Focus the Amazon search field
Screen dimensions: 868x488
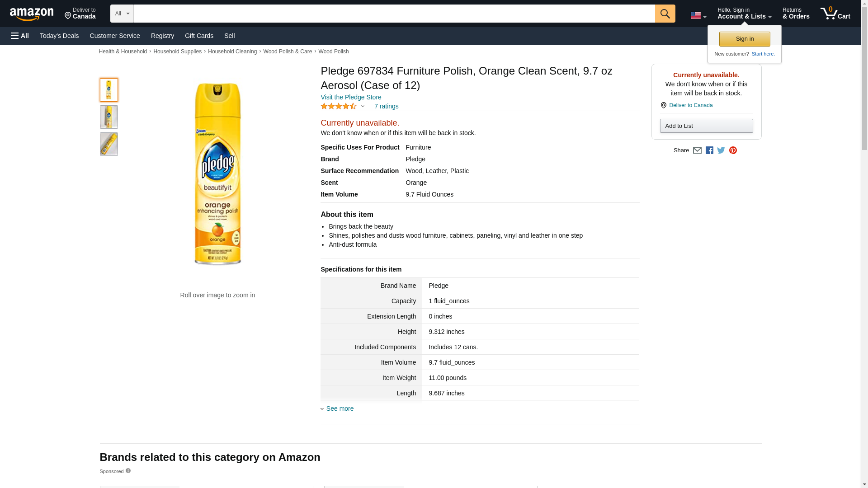pos(394,14)
